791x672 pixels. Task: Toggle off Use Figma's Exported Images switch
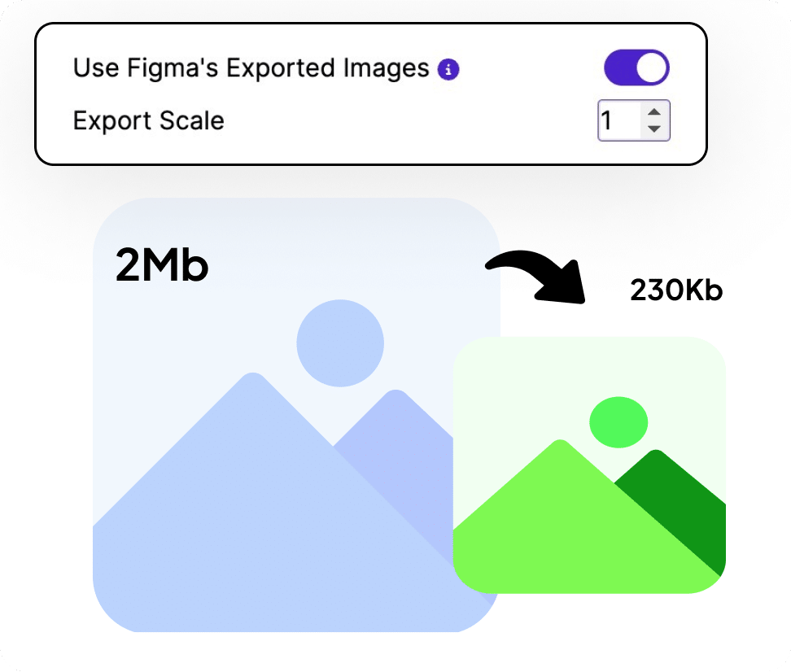[636, 68]
